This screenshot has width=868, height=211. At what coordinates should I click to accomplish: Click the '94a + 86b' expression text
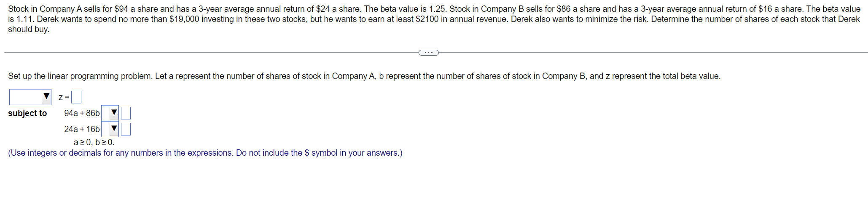82,113
